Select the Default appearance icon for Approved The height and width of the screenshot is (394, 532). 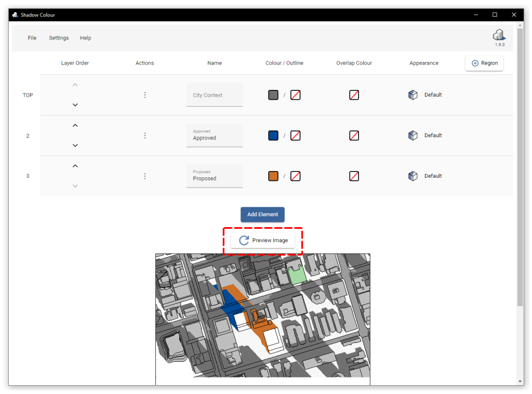tap(413, 135)
